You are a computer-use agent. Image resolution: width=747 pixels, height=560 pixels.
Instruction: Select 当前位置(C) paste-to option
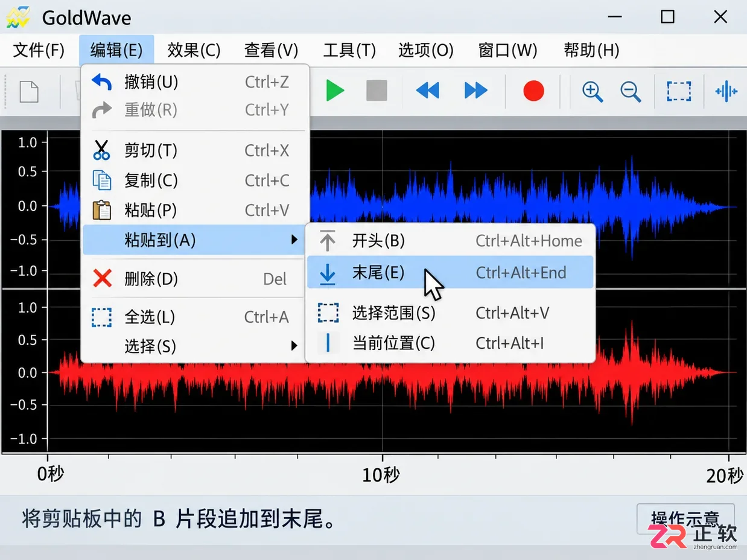pyautogui.click(x=450, y=343)
